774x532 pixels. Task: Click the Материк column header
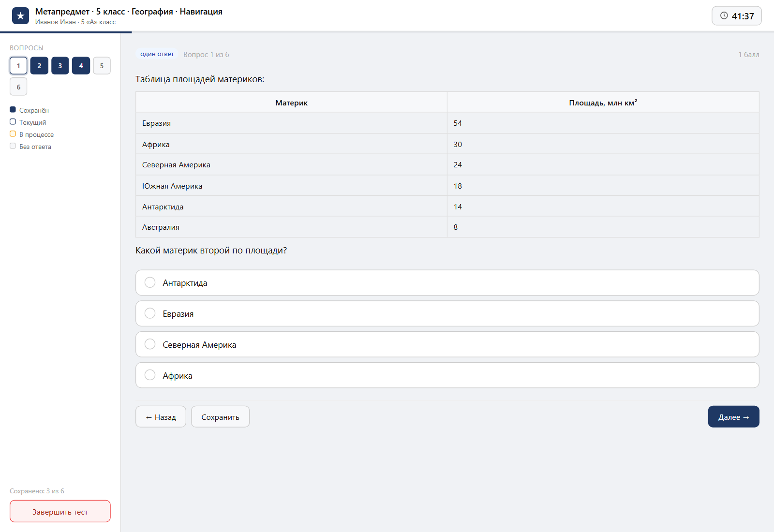[291, 103]
